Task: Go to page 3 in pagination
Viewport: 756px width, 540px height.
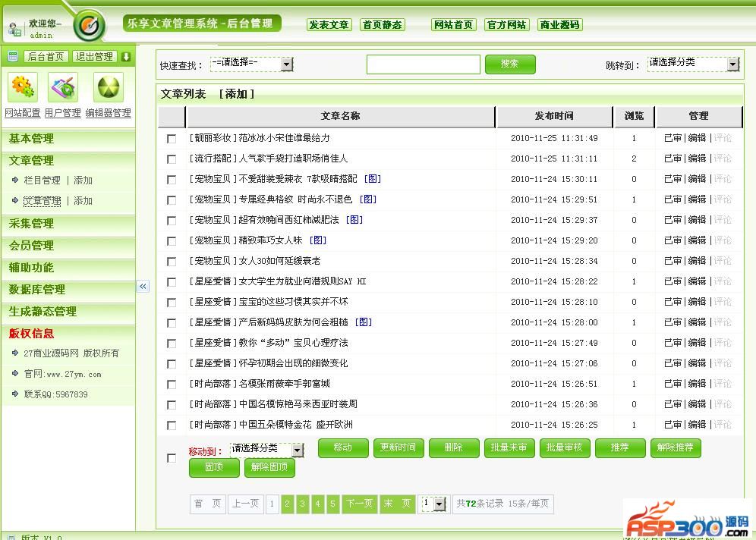Action: click(x=302, y=504)
